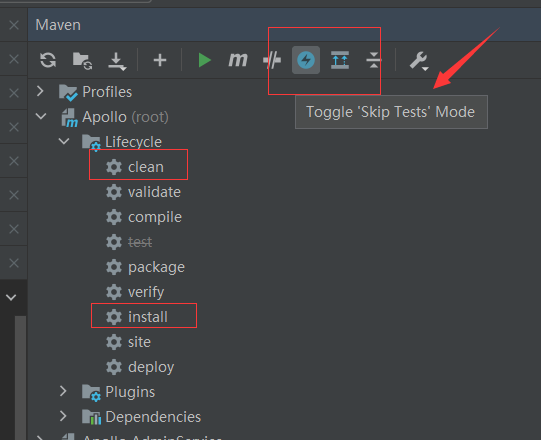Screen dimensions: 541x440
Task: Run Maven build with green play icon
Action: [204, 60]
